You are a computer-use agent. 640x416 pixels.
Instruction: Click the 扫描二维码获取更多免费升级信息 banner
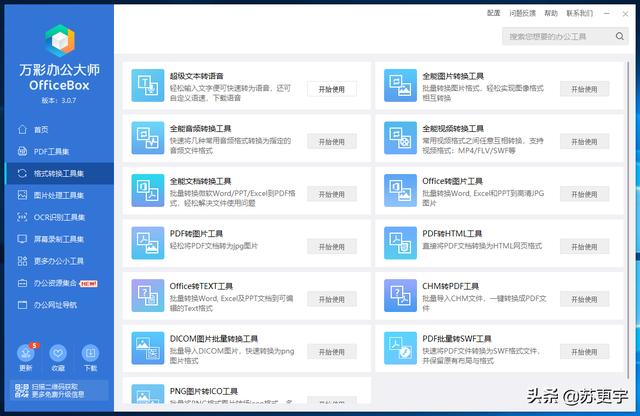point(60,391)
